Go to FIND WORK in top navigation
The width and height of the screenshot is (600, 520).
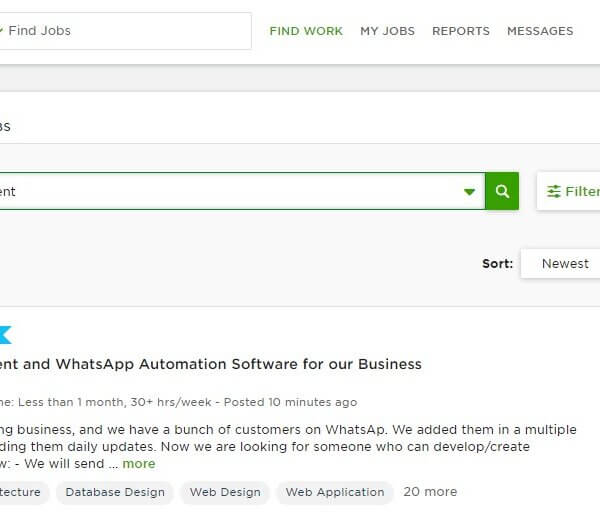[x=306, y=31]
